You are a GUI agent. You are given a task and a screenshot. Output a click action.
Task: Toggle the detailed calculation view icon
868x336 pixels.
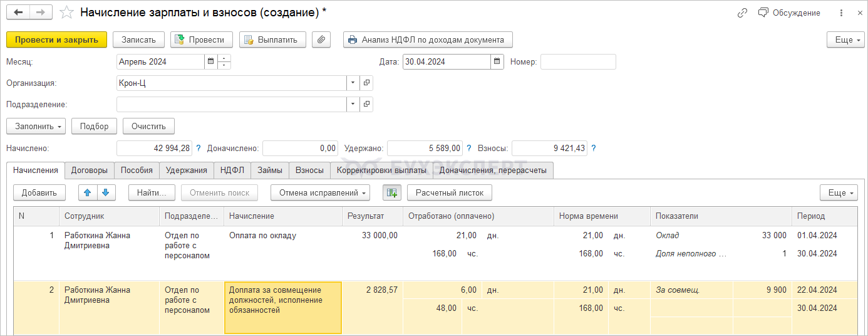391,192
